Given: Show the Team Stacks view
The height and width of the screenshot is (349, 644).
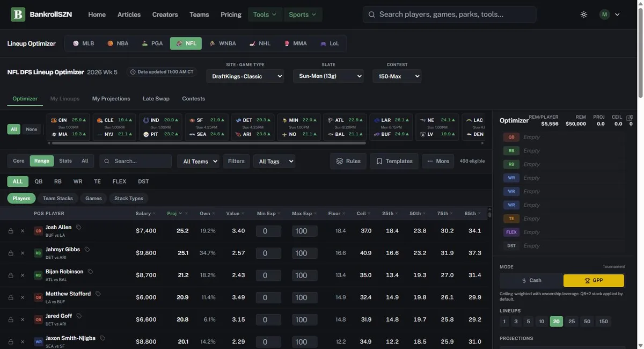Looking at the screenshot, I should (x=58, y=198).
